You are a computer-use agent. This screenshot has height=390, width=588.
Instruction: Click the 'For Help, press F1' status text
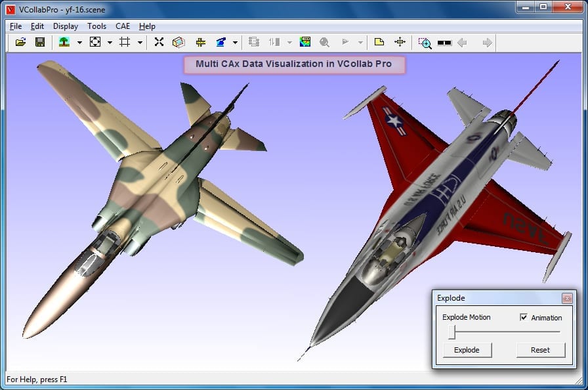point(37,379)
